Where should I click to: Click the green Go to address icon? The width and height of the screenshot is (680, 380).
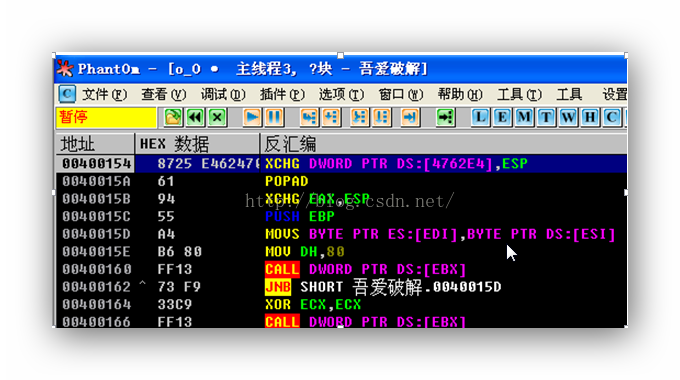[445, 117]
